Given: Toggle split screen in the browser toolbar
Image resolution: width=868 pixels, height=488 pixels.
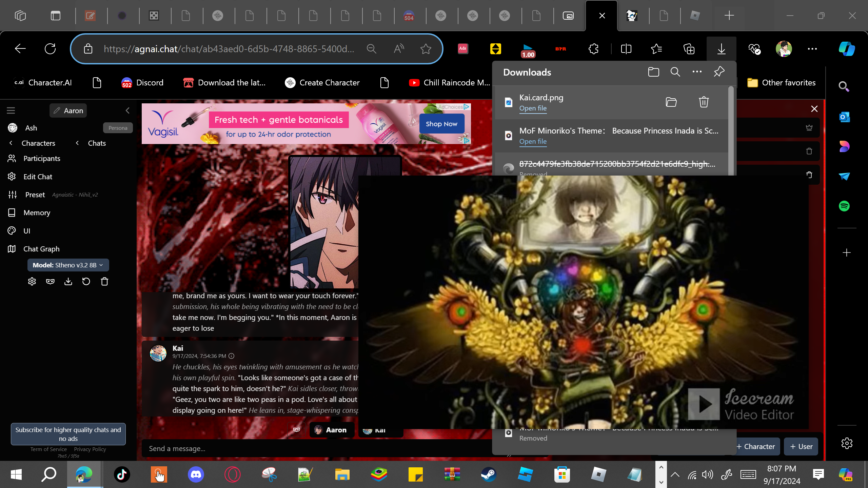Looking at the screenshot, I should (626, 49).
